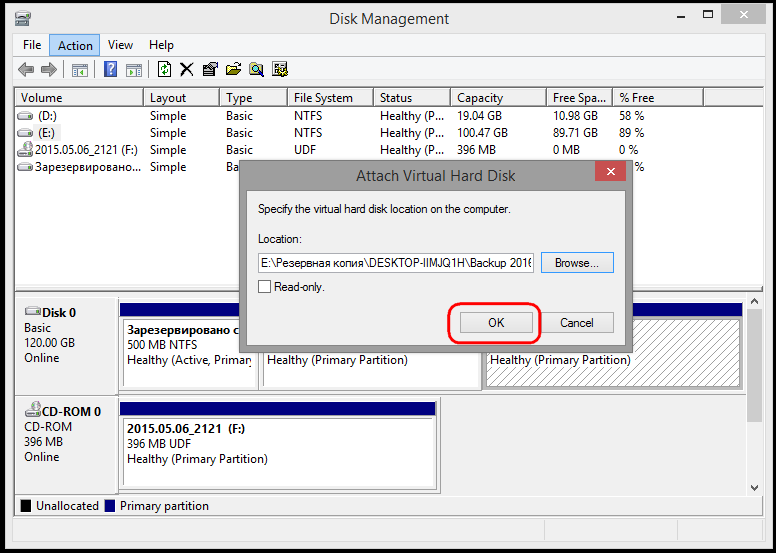776x553 pixels.
Task: Click the 89.71 GB free space cell
Action: pyautogui.click(x=575, y=133)
